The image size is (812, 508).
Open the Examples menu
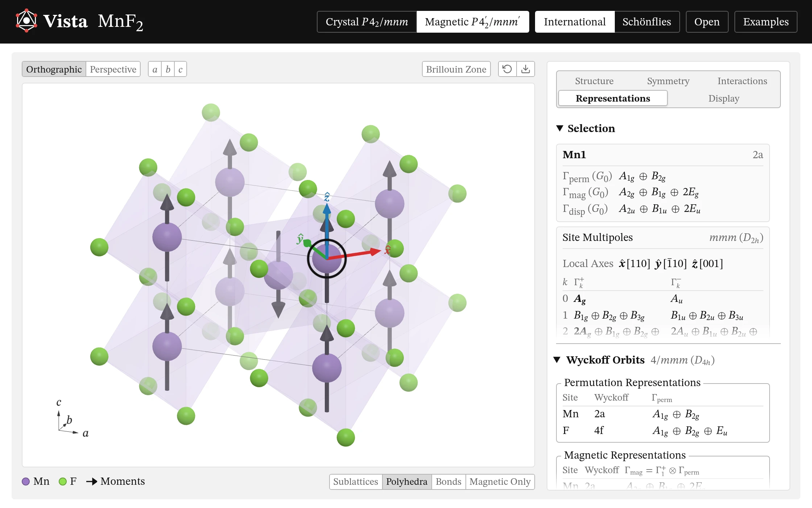(766, 22)
